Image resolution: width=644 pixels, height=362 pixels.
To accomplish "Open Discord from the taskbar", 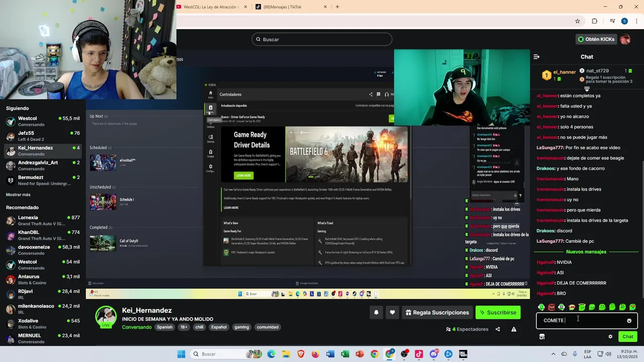I will (x=434, y=354).
